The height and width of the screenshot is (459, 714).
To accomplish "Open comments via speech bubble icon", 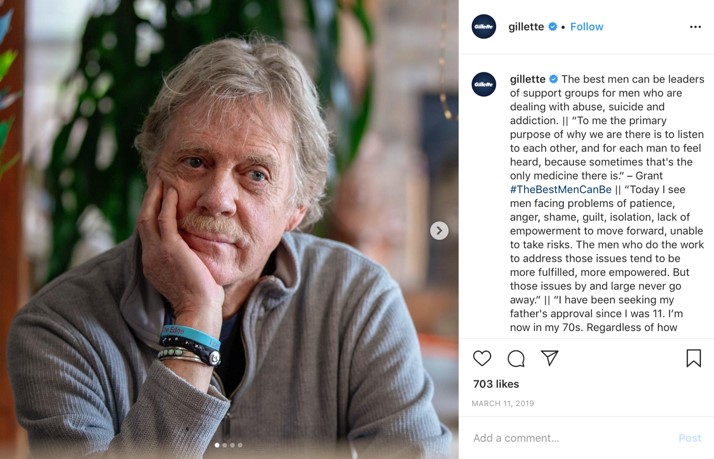I will (516, 359).
